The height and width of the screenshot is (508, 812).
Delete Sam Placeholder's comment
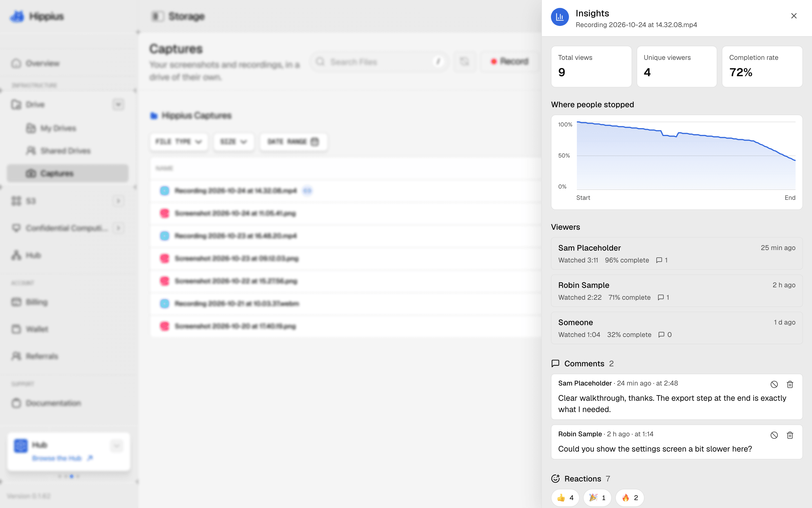coord(790,384)
